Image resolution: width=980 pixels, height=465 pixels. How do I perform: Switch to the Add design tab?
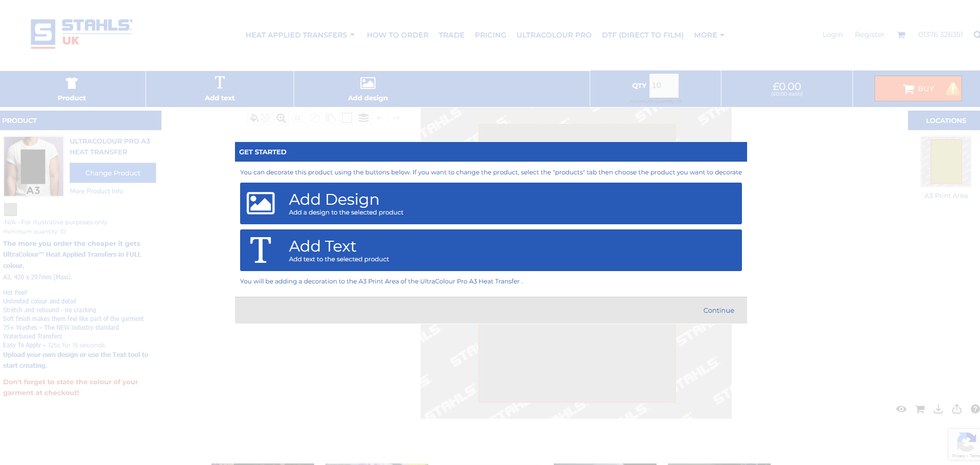tap(368, 89)
